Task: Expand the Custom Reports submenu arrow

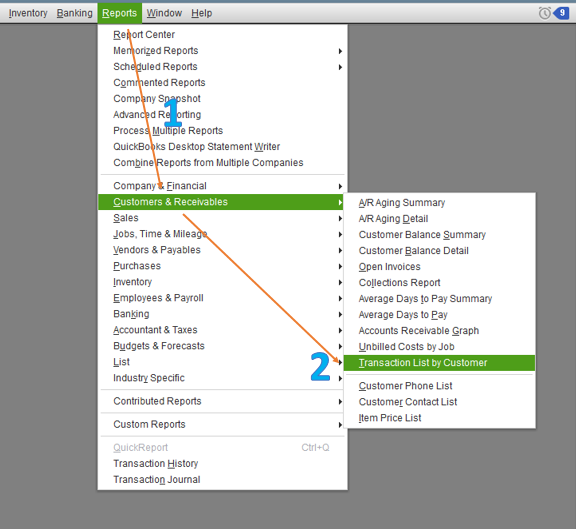Action: pyautogui.click(x=340, y=425)
